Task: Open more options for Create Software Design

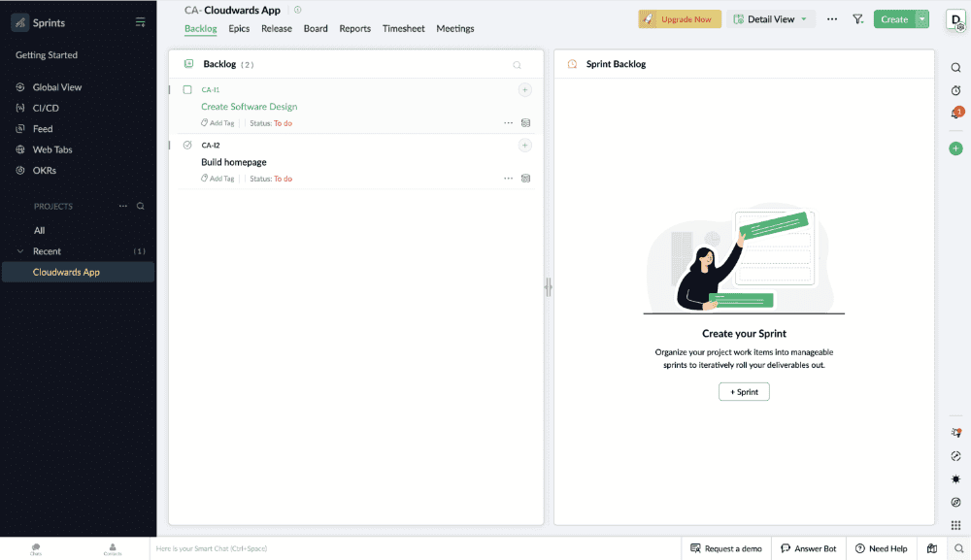Action: pyautogui.click(x=509, y=122)
